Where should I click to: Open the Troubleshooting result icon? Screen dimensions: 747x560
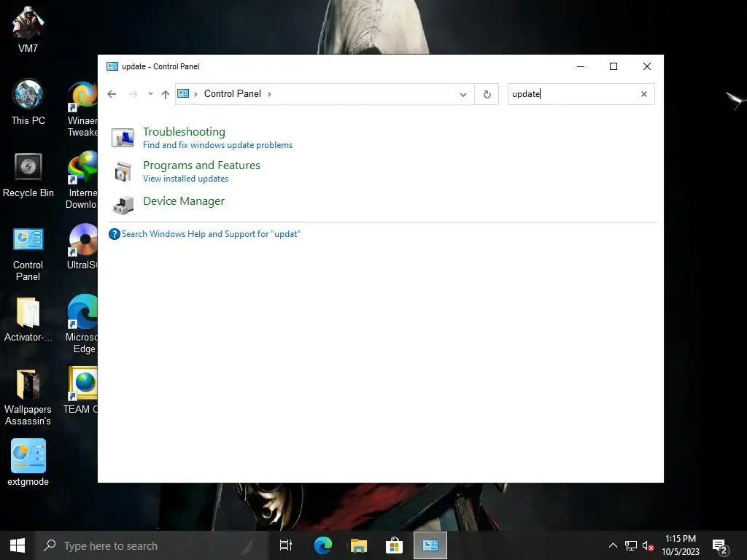tap(123, 138)
